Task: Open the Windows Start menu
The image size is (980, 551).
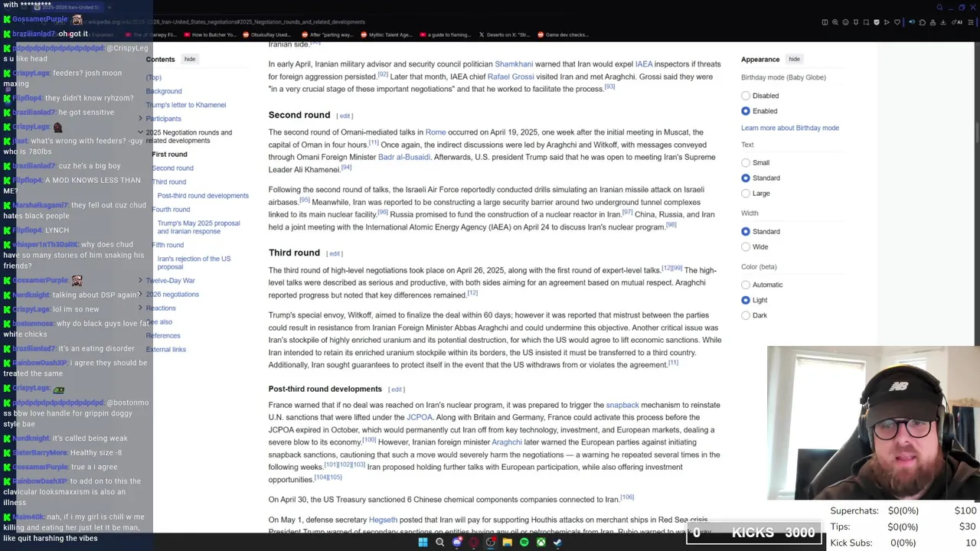Action: click(423, 543)
